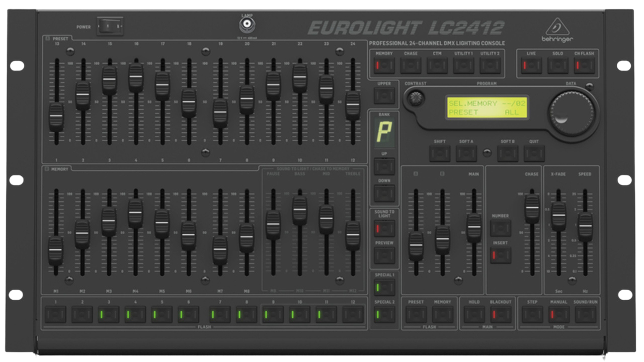Grab memory fader M4
This screenshot has height=362, width=644.
click(x=135, y=213)
